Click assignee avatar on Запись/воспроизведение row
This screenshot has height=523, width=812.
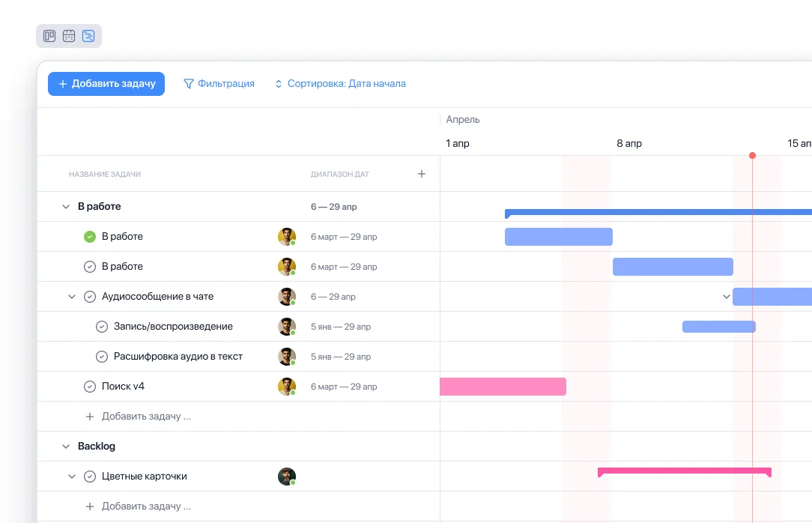(x=286, y=327)
